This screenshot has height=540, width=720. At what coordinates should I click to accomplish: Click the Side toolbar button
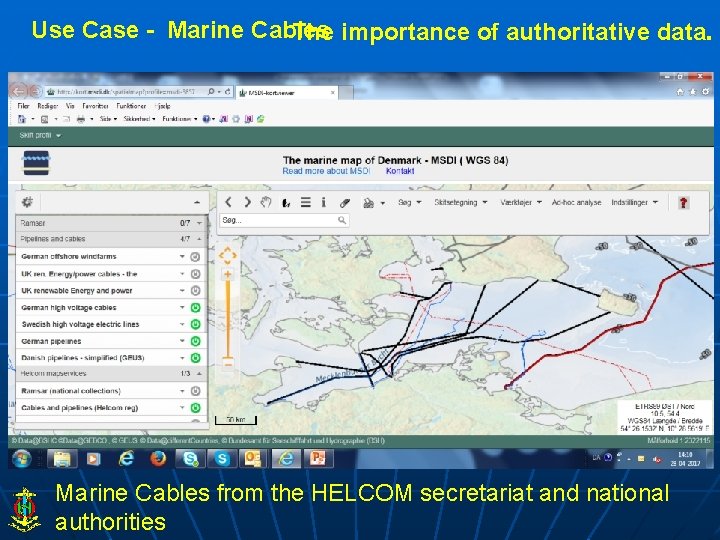point(108,119)
